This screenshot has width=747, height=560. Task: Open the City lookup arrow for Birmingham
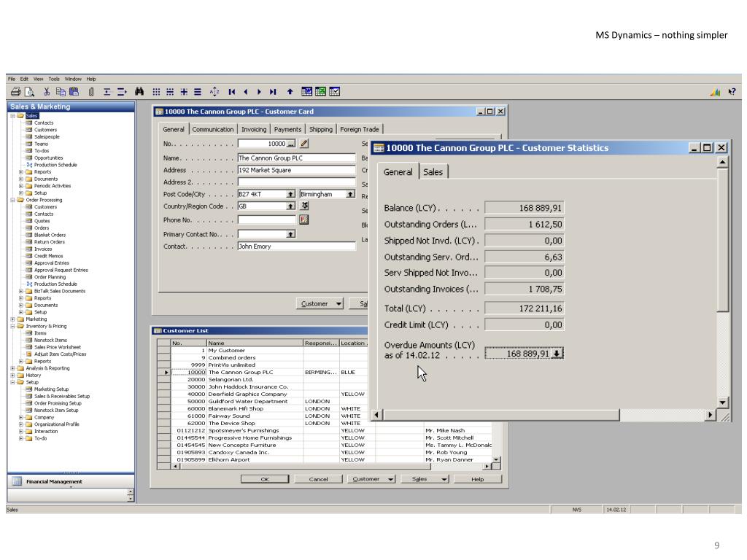351,194
